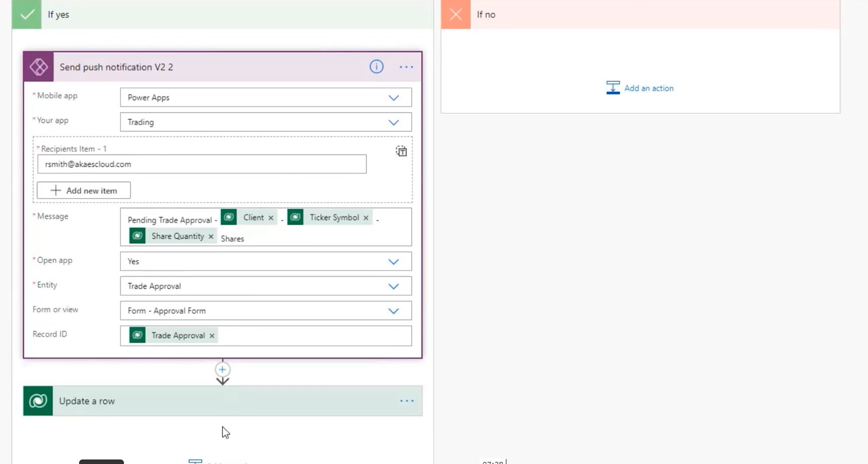Edit the Recipients email input field

202,164
